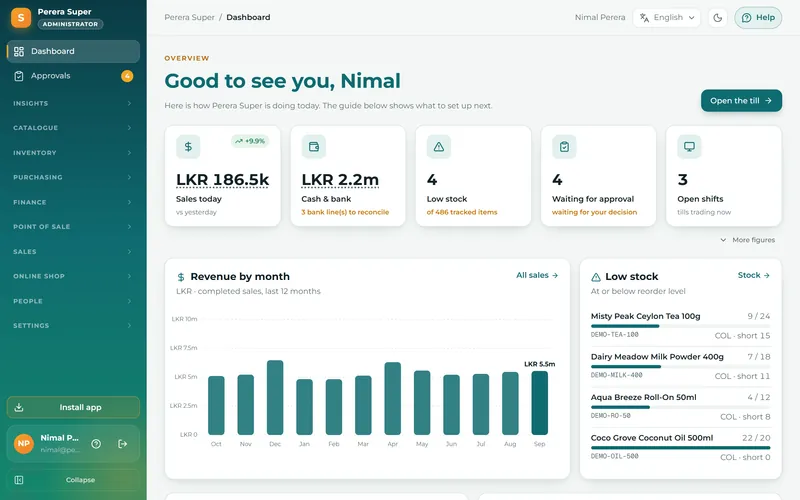Click 'waiting for your decision' text
The image size is (800, 500).
[594, 212]
